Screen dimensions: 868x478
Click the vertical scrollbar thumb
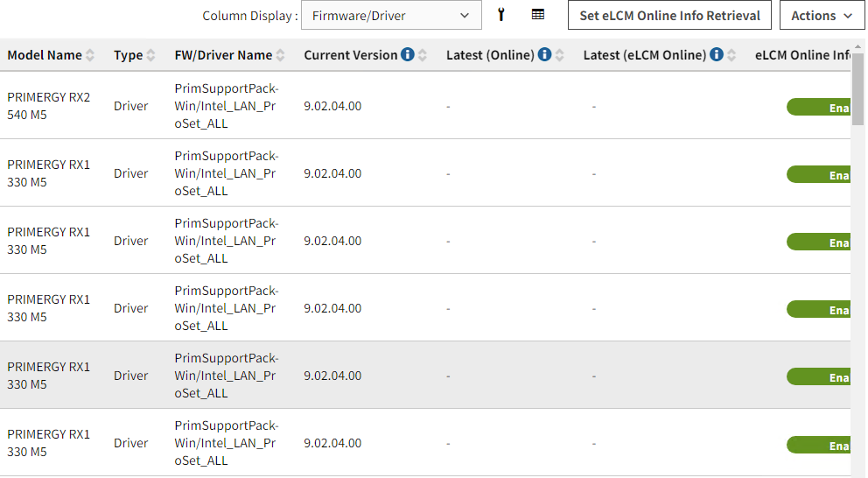(857, 89)
